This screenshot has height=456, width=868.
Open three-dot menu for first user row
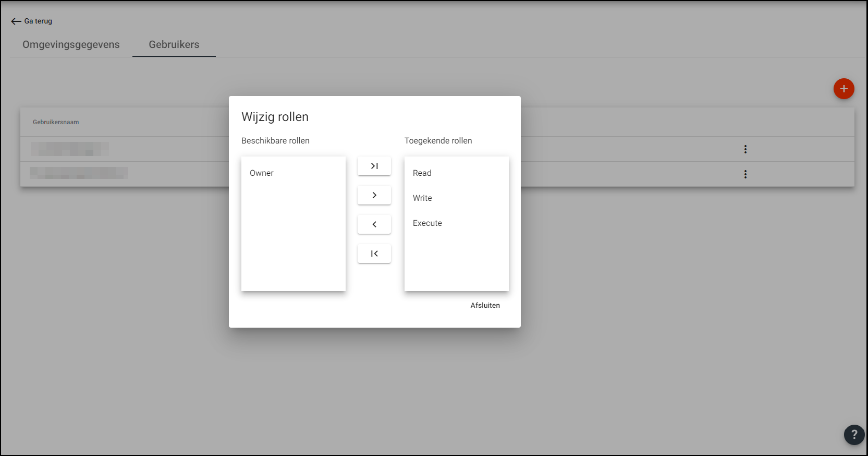coord(745,149)
